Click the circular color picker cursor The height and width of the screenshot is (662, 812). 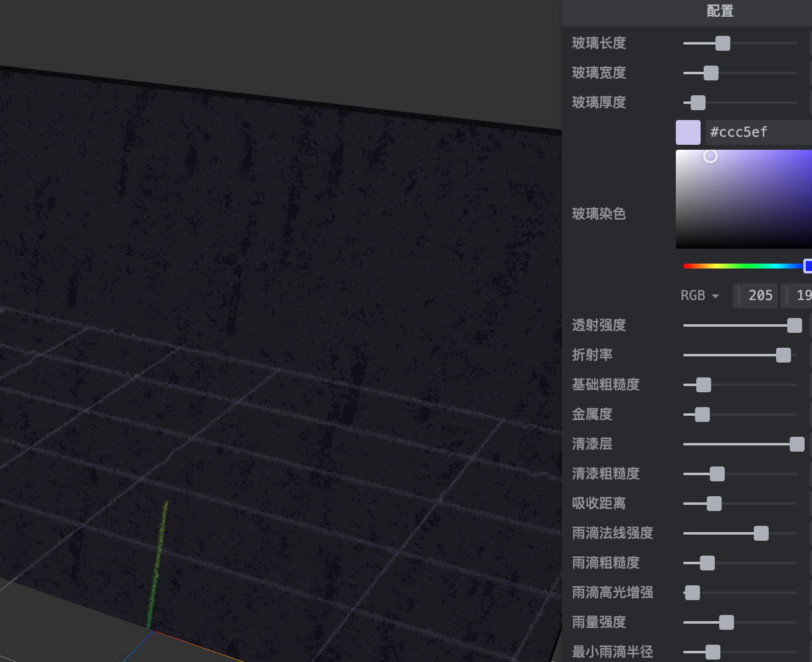(x=710, y=157)
